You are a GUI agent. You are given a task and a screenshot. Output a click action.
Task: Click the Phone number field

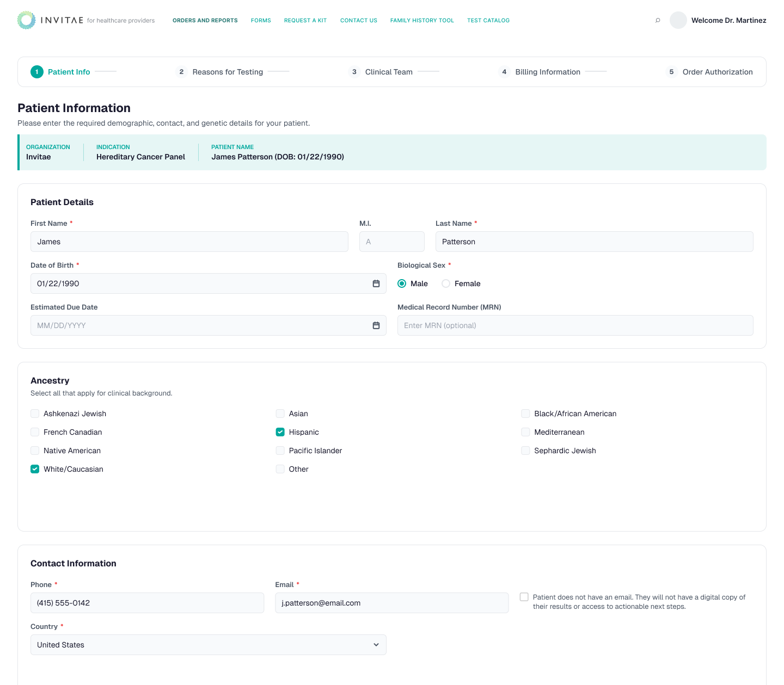click(147, 603)
